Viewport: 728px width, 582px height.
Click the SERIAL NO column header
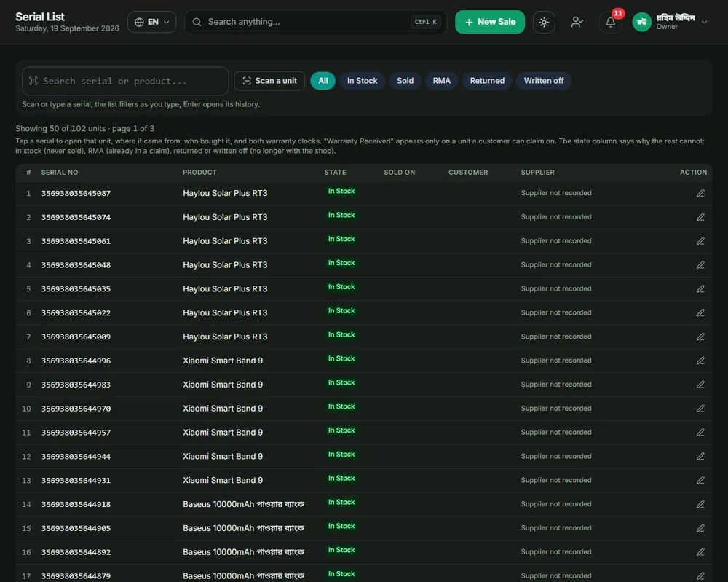coord(60,173)
